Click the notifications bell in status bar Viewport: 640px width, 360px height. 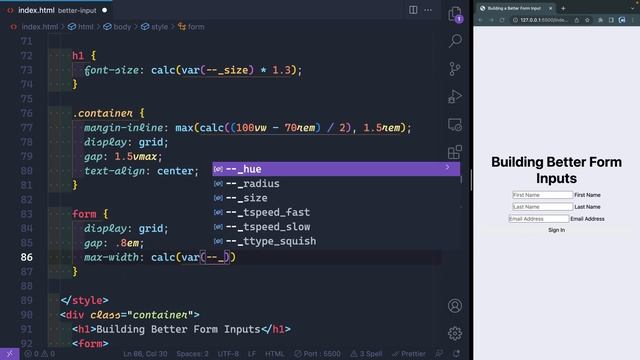(x=456, y=354)
